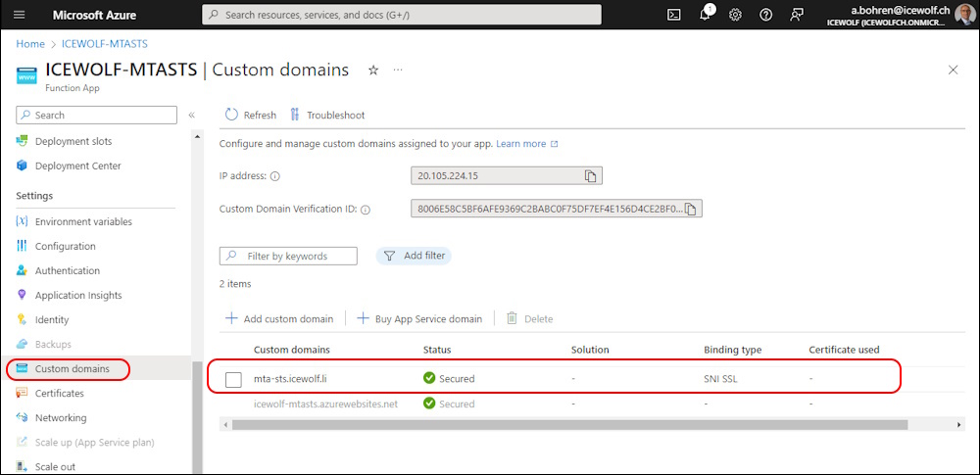Click the Deployment slots icon

22,141
